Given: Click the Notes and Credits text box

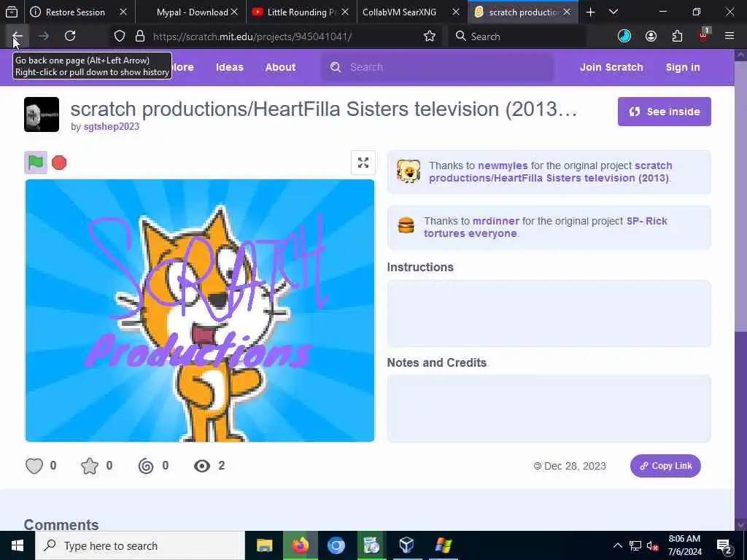Looking at the screenshot, I should pos(549,408).
